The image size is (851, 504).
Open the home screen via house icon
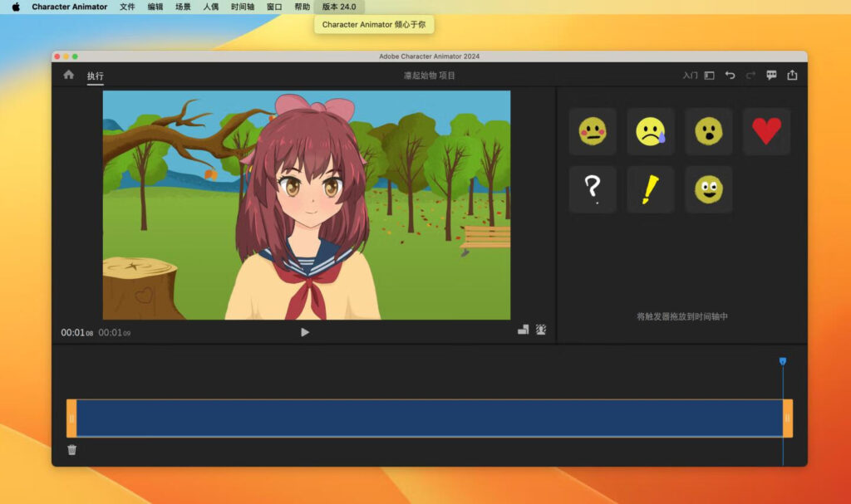click(67, 75)
